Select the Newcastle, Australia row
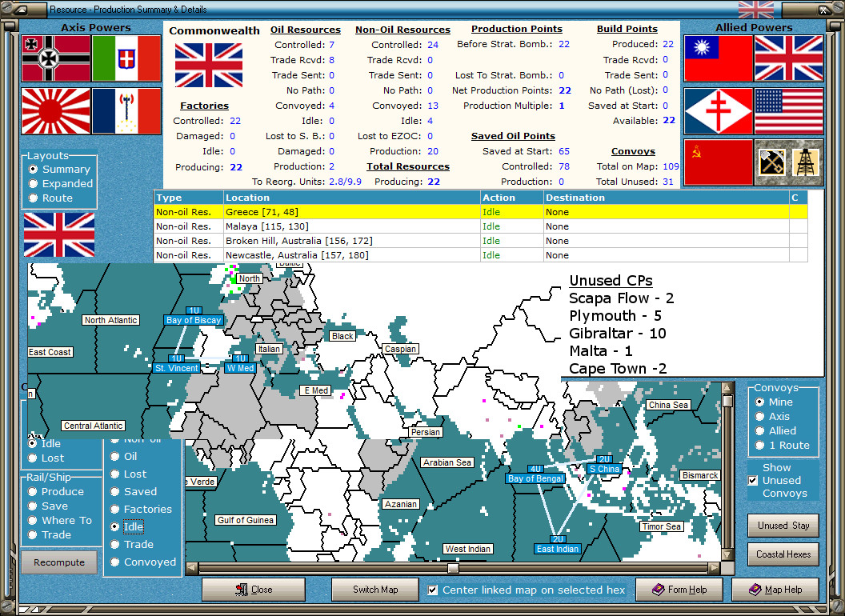845x616 pixels. (481, 255)
